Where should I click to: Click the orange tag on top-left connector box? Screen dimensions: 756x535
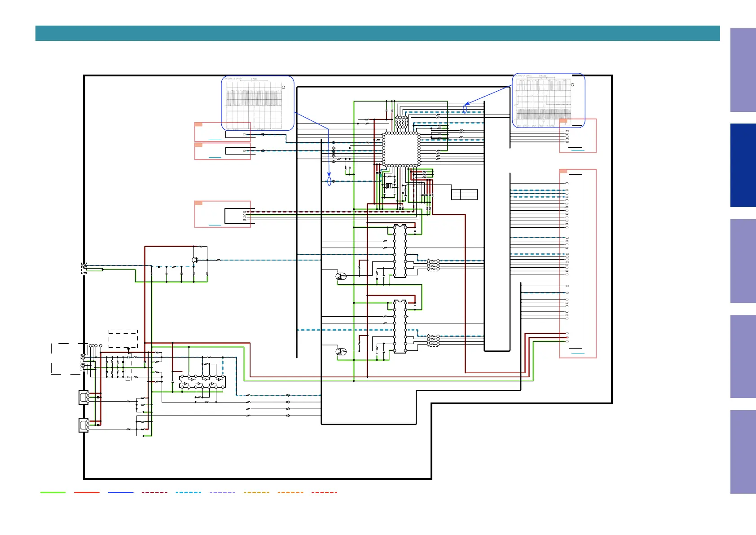click(198, 124)
